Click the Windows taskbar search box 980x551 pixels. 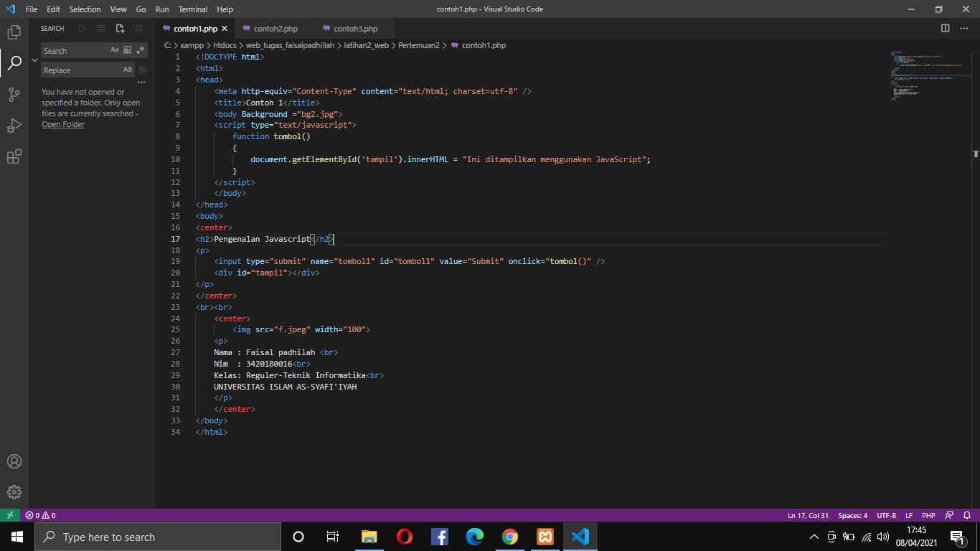pyautogui.click(x=158, y=537)
